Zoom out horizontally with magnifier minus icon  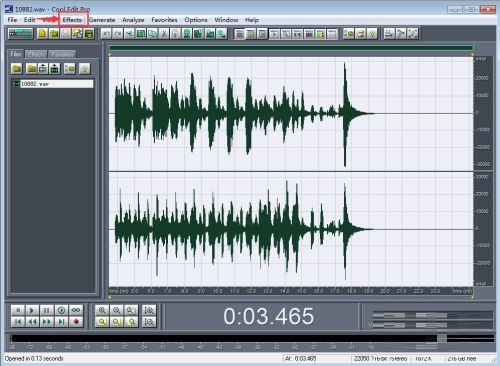tap(116, 310)
